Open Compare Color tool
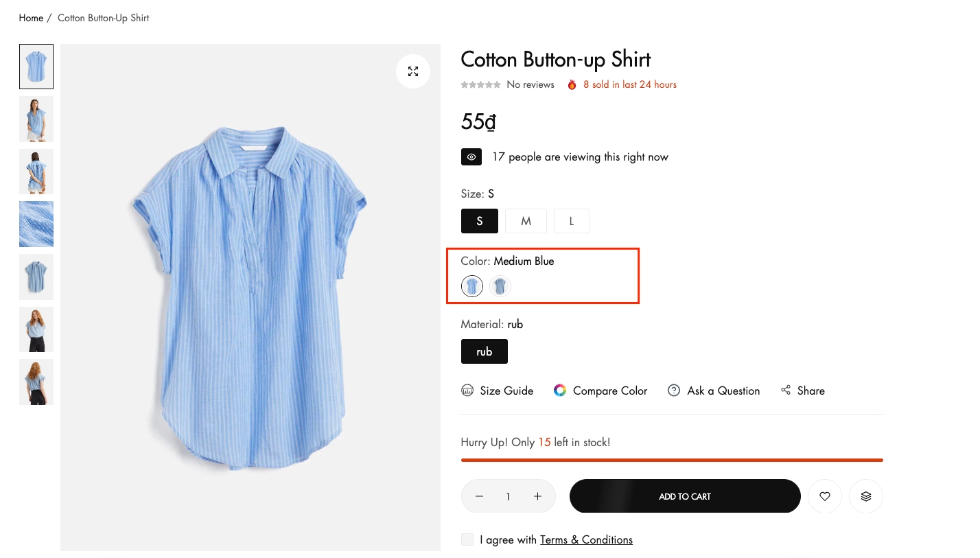 pyautogui.click(x=600, y=391)
